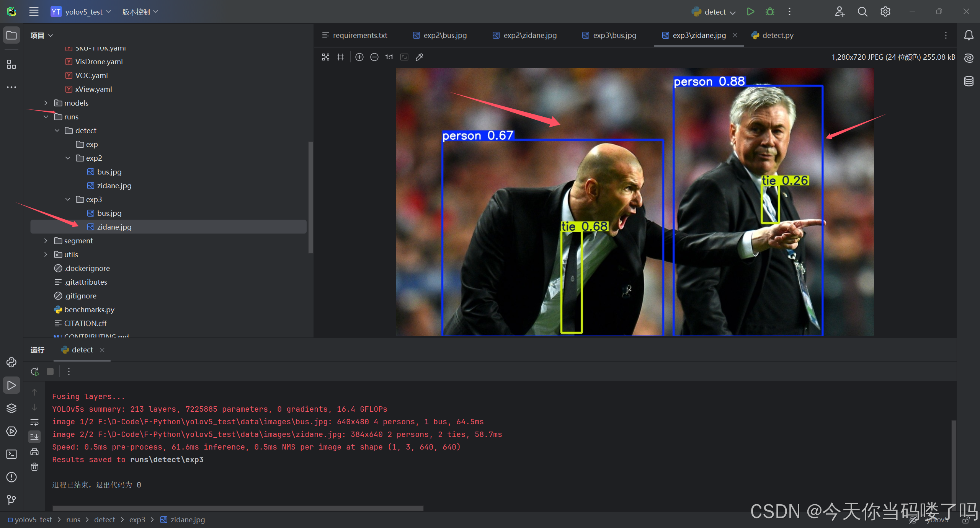Toggle the grid display in image viewer

tap(340, 57)
